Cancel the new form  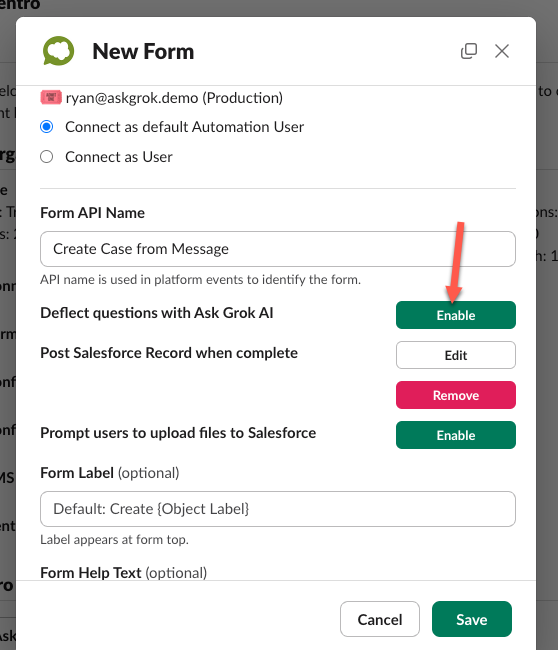(380, 619)
